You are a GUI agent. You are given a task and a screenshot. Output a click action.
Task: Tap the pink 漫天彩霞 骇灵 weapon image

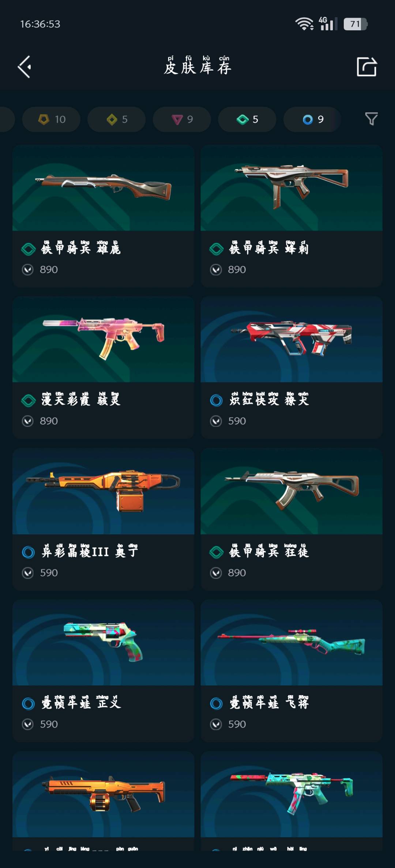pyautogui.click(x=104, y=340)
